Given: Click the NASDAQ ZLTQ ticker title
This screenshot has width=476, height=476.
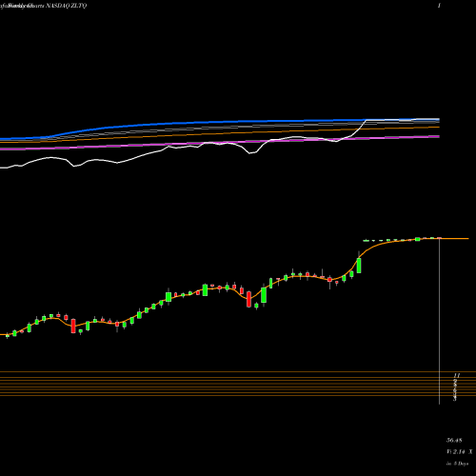Looking at the screenshot, I should point(67,6).
